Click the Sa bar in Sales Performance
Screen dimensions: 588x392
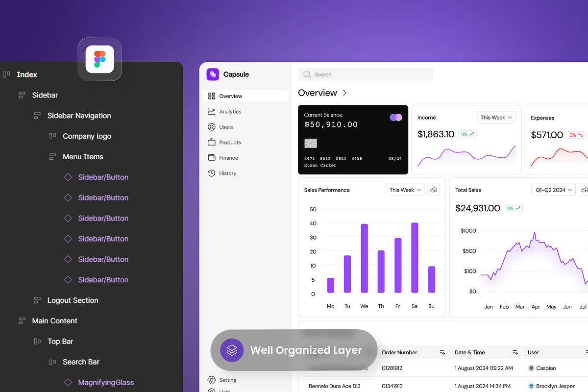[x=415, y=258]
